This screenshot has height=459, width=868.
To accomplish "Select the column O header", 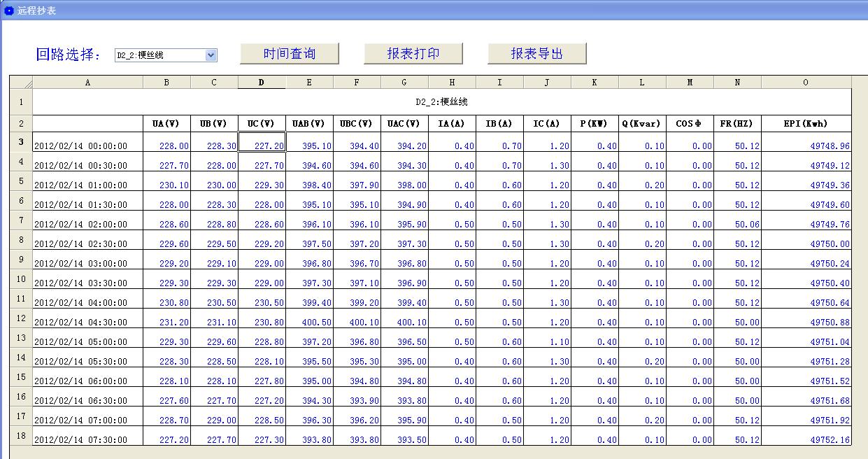I will point(806,83).
